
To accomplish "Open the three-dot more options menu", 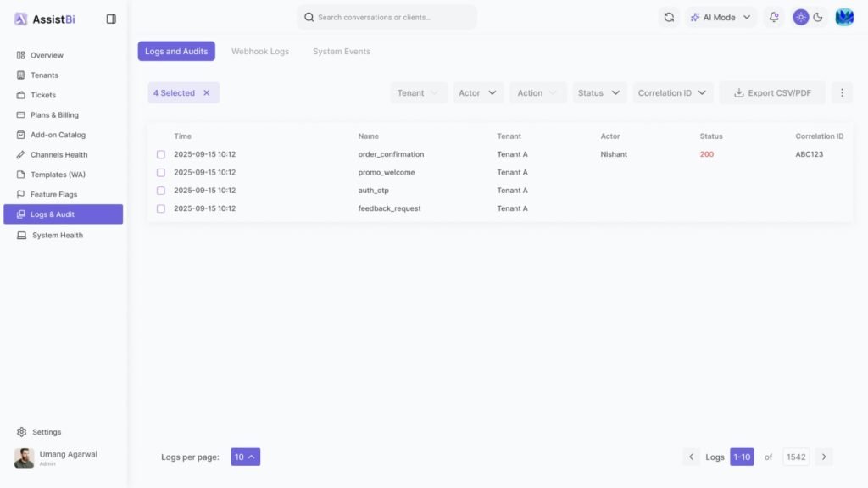I will [842, 93].
